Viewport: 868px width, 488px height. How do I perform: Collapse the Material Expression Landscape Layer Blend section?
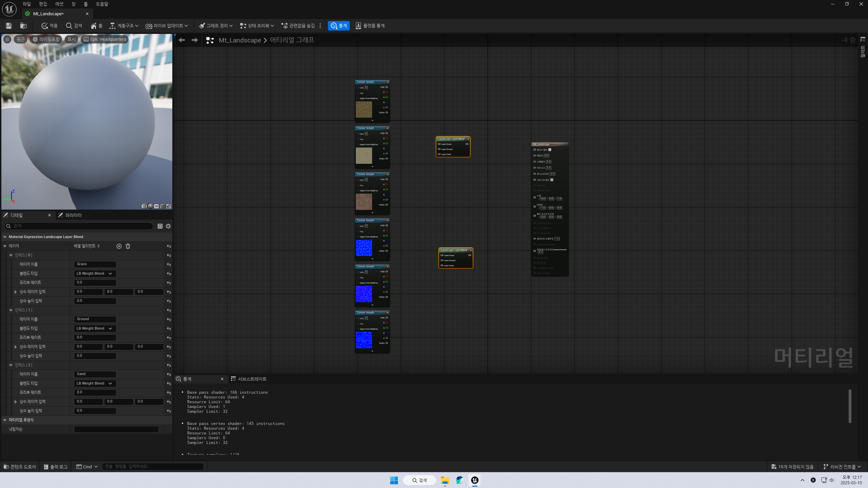[5, 237]
